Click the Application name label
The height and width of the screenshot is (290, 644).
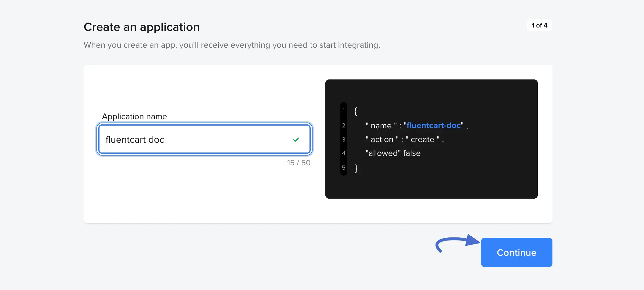134,116
